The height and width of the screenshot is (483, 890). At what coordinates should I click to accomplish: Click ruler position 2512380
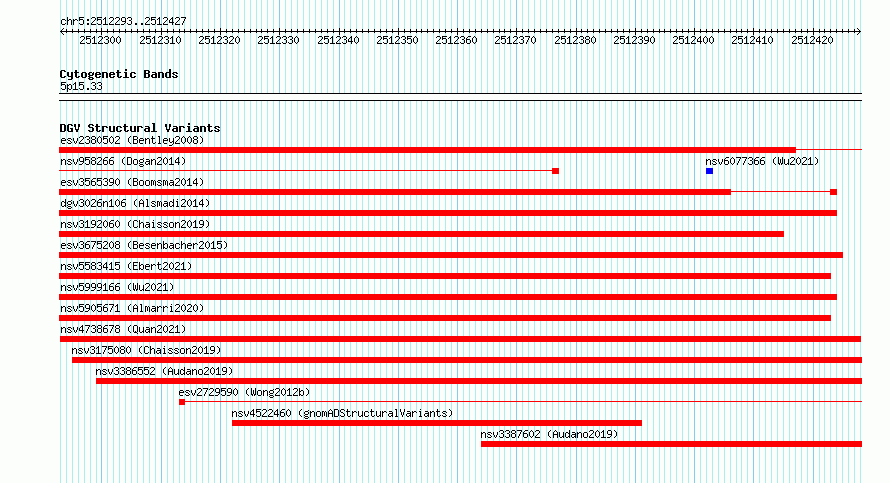(x=576, y=40)
